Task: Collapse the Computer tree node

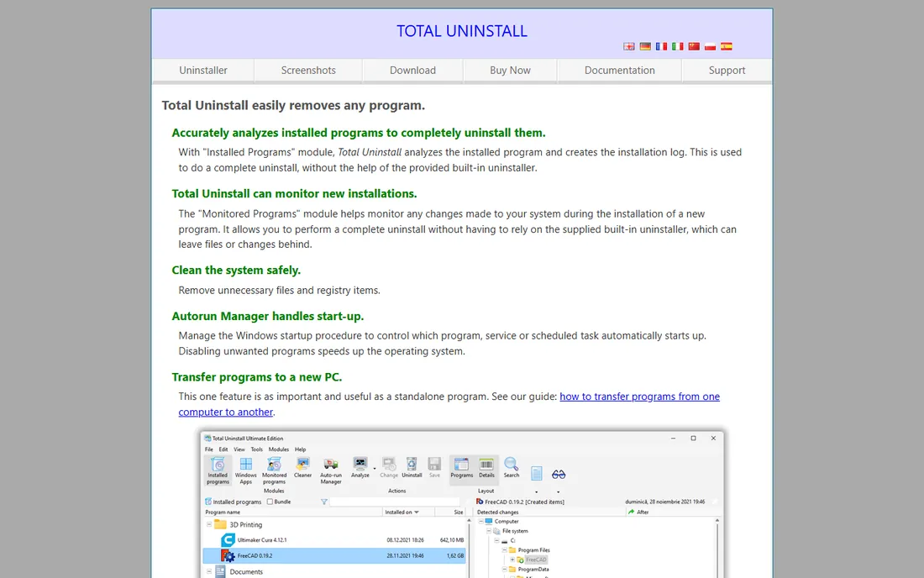Action: click(480, 522)
